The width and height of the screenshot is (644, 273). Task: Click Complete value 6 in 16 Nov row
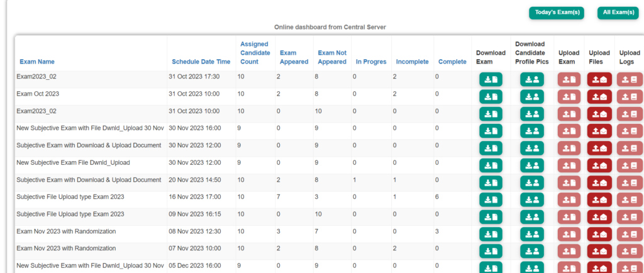[437, 197]
